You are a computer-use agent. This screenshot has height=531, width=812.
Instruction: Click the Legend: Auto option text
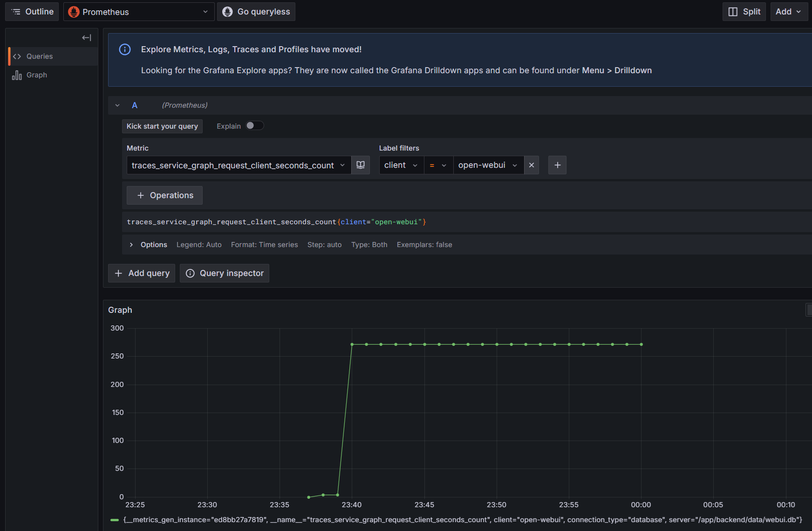[x=199, y=245]
